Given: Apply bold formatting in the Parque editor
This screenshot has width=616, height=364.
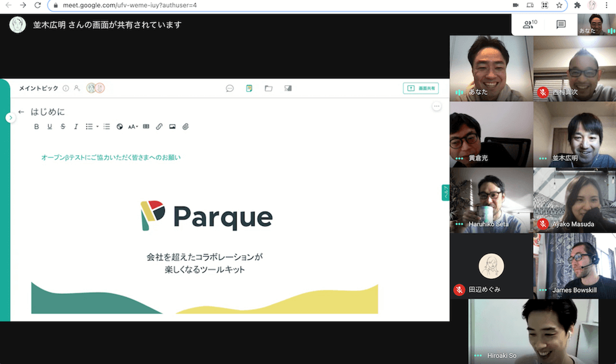Looking at the screenshot, I should pos(36,127).
